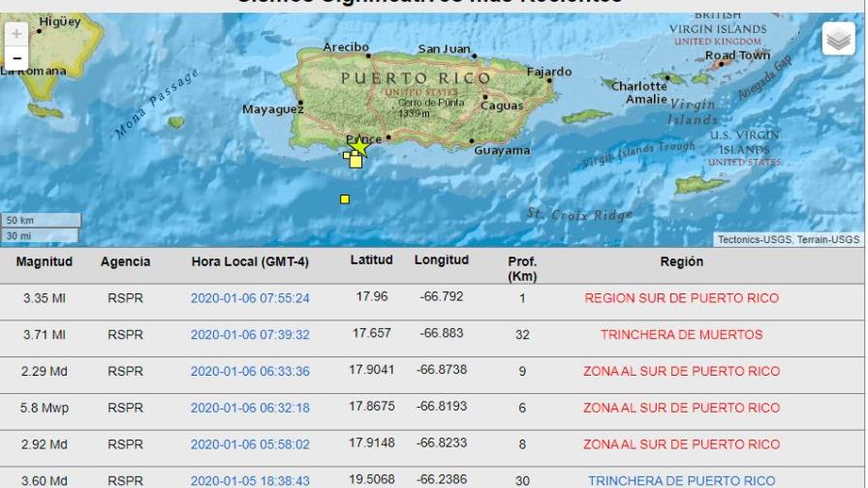Viewport: 868px width, 488px height.
Task: Click the 2.92 Md magnitude cell
Action: point(45,444)
